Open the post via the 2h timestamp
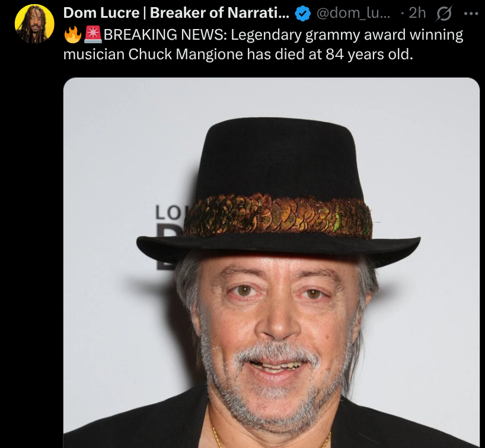The image size is (485, 448). pyautogui.click(x=417, y=13)
